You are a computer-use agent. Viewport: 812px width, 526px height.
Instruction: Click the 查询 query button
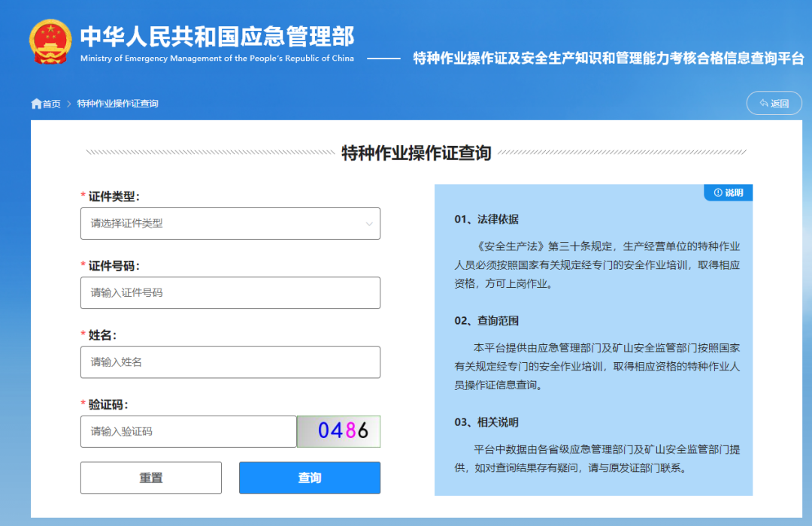(309, 478)
